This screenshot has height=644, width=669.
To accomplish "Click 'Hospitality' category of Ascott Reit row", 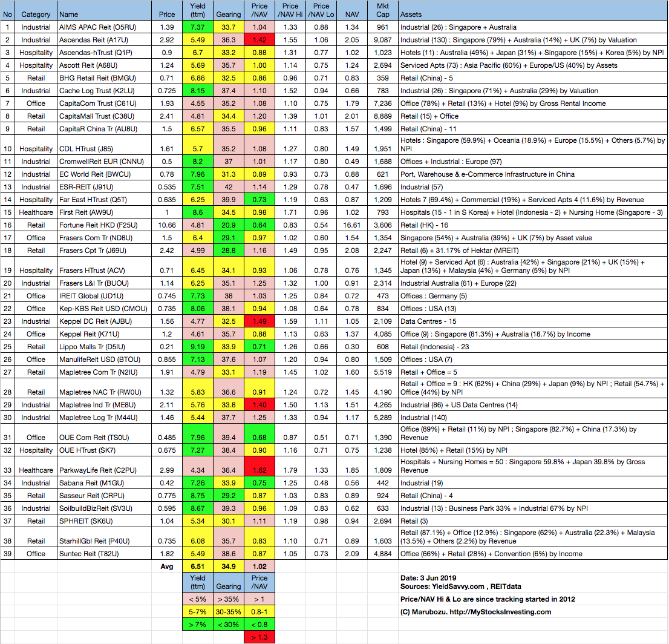I will pyautogui.click(x=36, y=65).
